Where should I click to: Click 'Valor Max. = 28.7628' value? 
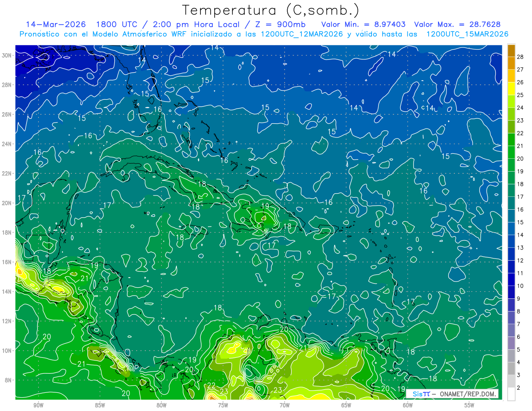coord(458,24)
